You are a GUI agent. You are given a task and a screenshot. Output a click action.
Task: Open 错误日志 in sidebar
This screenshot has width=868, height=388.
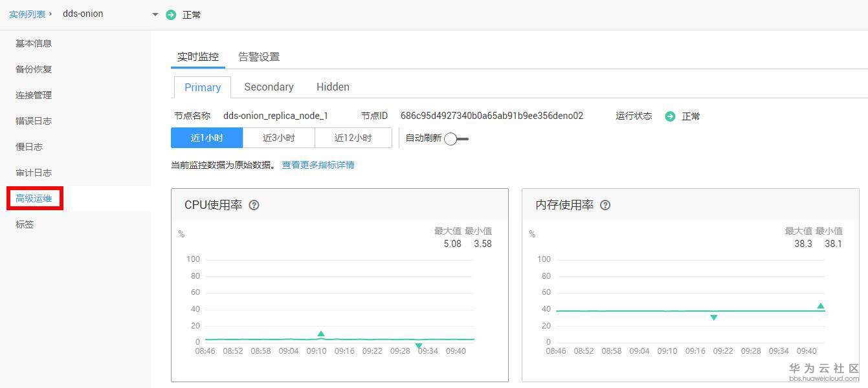pos(34,121)
